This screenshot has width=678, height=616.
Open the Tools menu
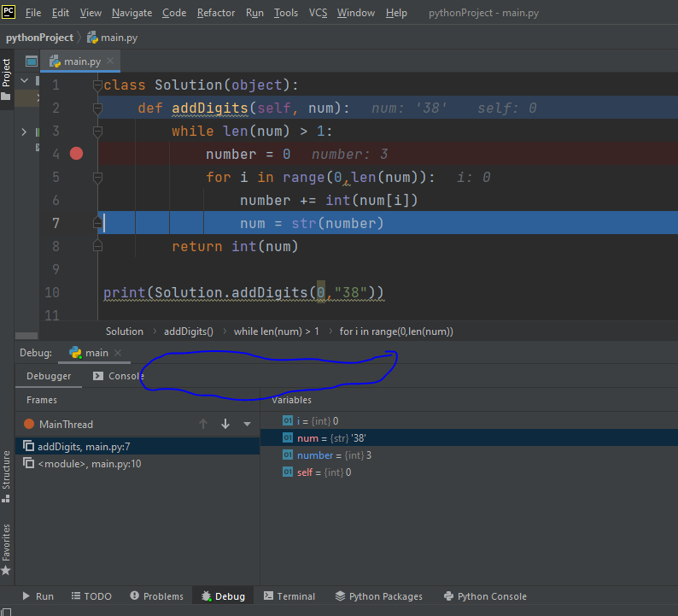coord(286,13)
